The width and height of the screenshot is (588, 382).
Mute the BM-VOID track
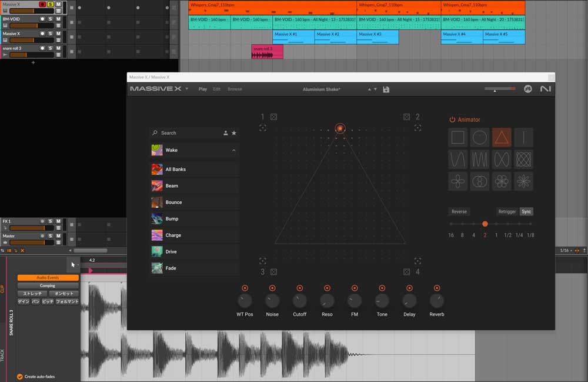click(58, 19)
